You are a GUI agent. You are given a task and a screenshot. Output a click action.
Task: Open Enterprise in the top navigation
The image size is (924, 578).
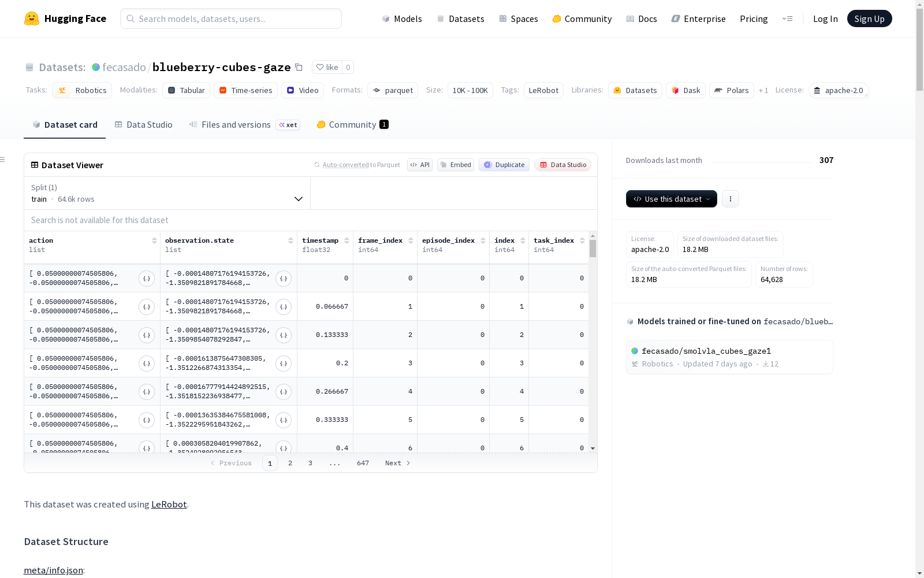click(699, 18)
